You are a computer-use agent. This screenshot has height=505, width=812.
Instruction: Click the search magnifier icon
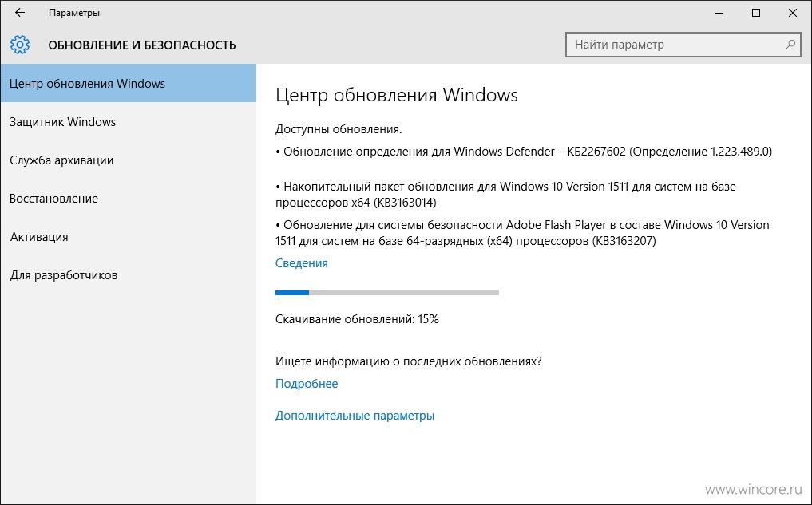point(790,45)
